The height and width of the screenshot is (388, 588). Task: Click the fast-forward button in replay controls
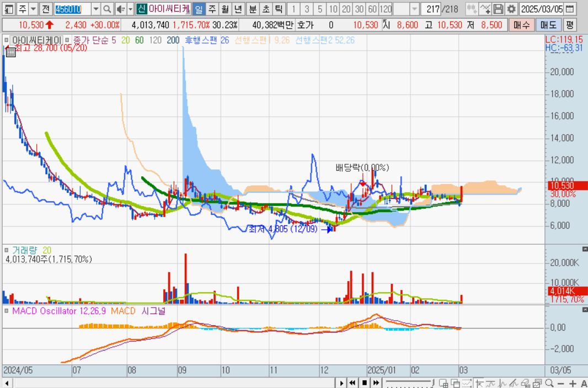tap(376, 383)
